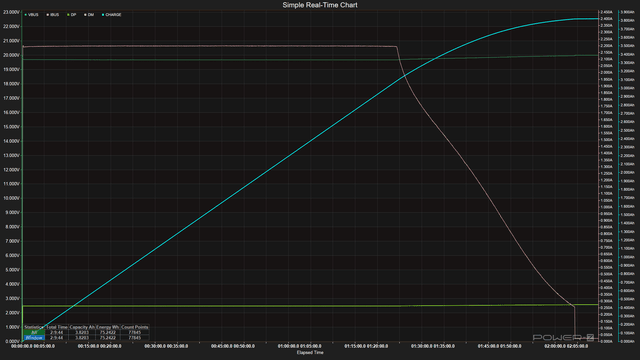Click the 20.000V voltage axis label
Screen dimensions: 640x360
(11, 55)
